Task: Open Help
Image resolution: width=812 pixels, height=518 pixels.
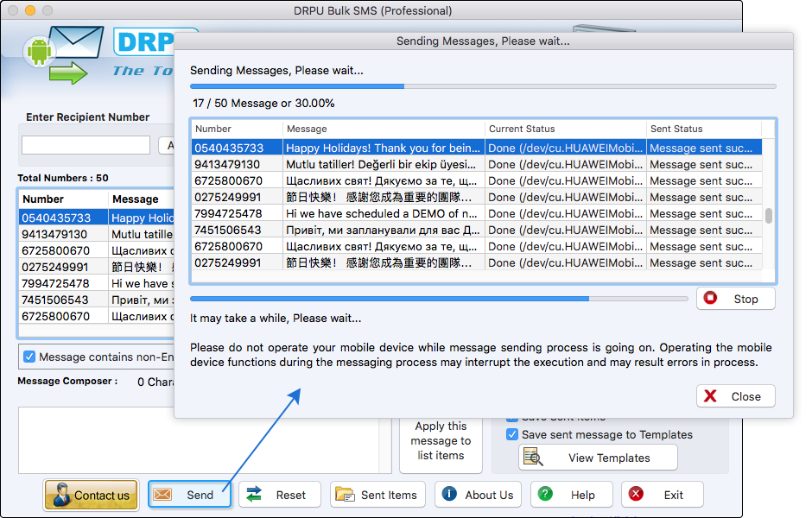Action: [572, 495]
